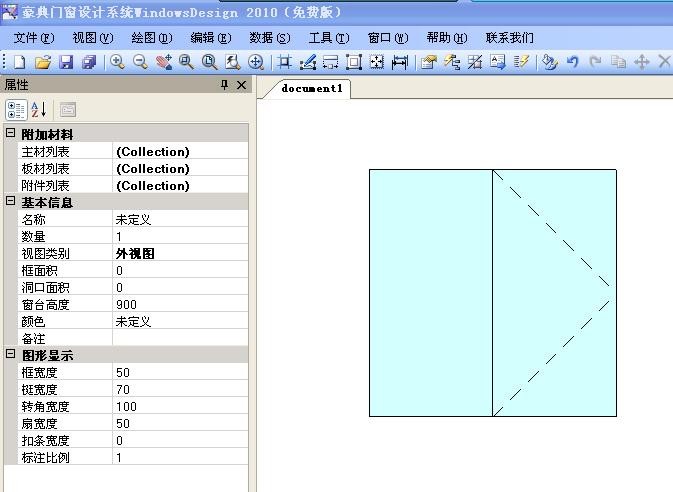Zoom in with the plus magnifier
Image resolution: width=673 pixels, height=492 pixels.
pos(117,62)
